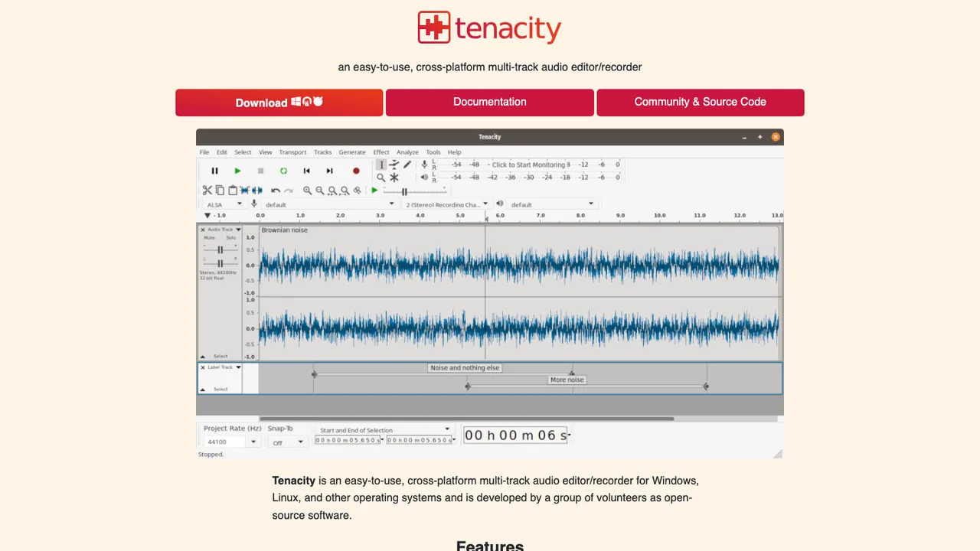The height and width of the screenshot is (551, 980).
Task: Click the Copy icon
Action: (220, 191)
